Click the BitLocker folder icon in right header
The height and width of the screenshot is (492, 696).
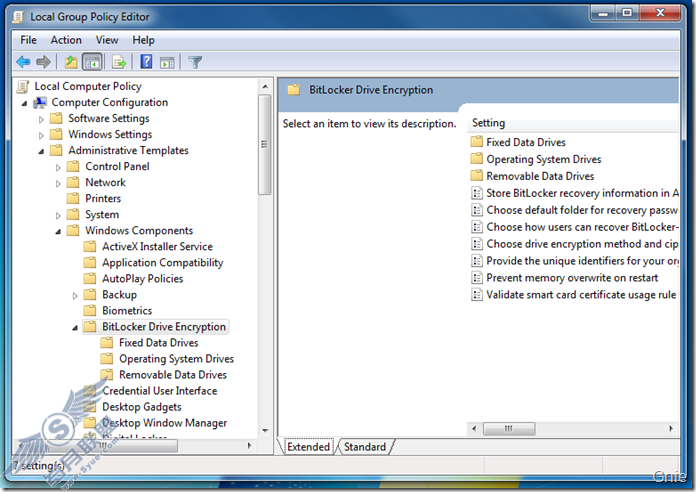click(293, 90)
